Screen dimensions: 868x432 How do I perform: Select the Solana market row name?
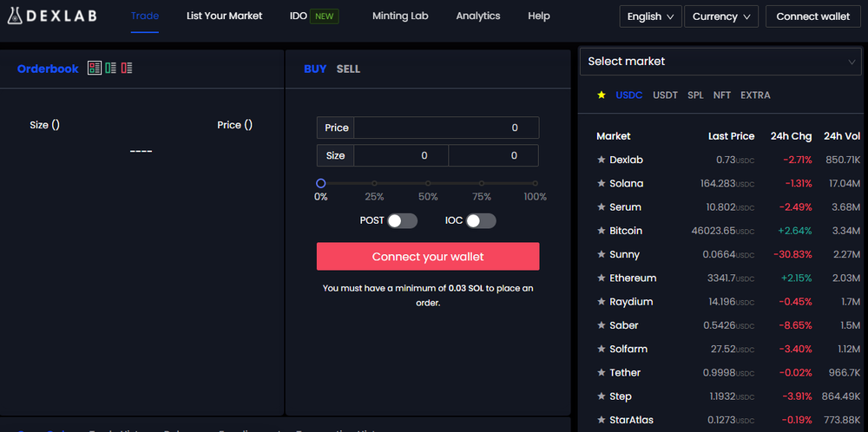pos(626,184)
